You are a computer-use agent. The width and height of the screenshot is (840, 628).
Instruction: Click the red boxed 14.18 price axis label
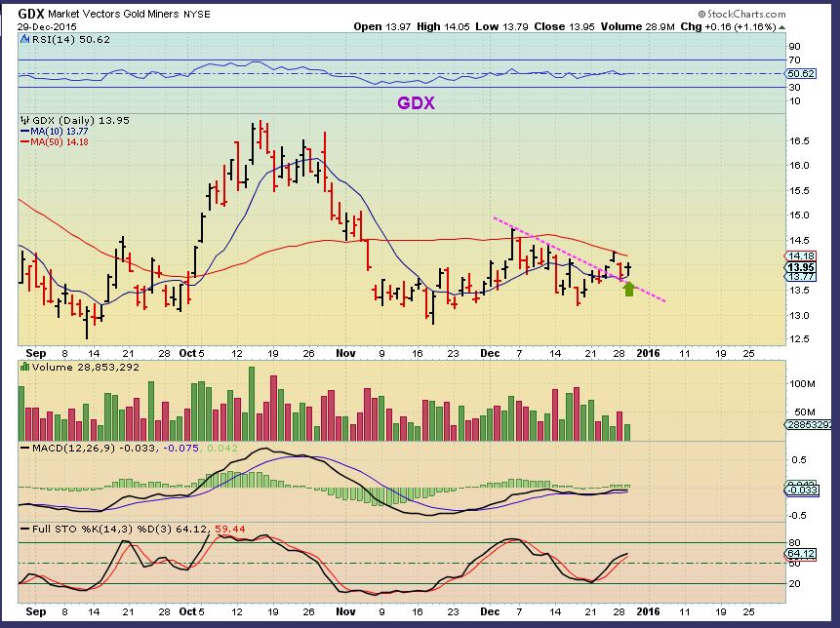click(801, 256)
